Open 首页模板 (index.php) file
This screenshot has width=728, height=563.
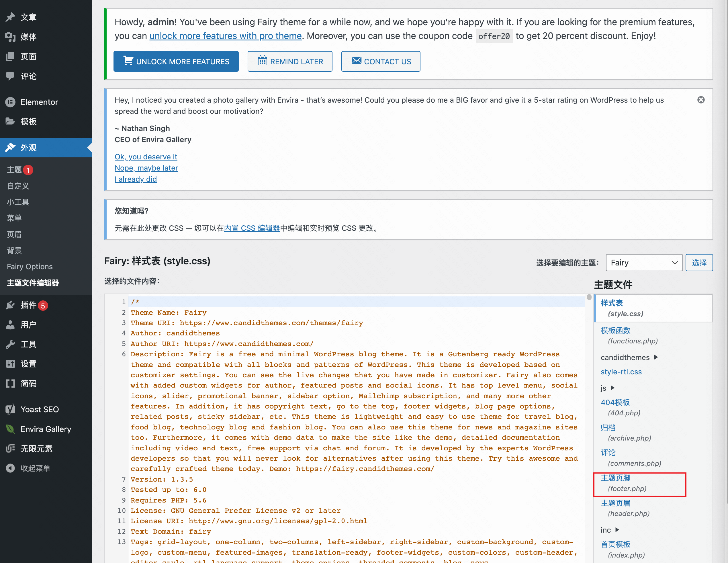tap(623, 549)
